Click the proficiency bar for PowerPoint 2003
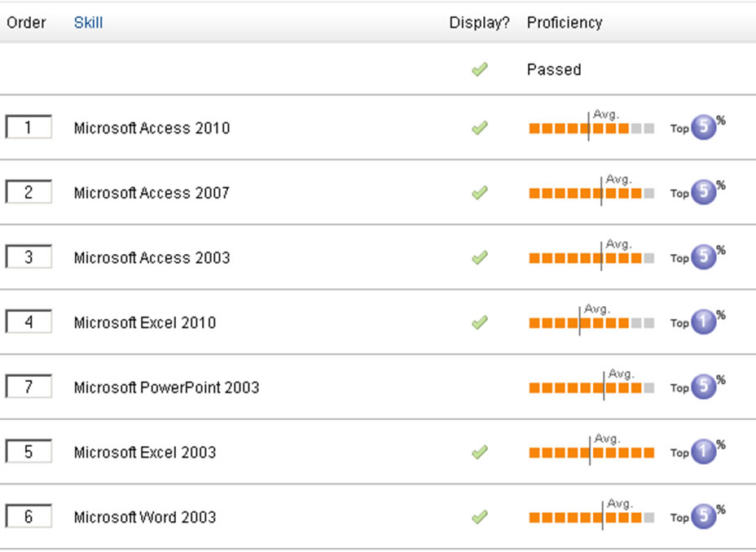Viewport: 756px width, 552px height. coord(591,388)
